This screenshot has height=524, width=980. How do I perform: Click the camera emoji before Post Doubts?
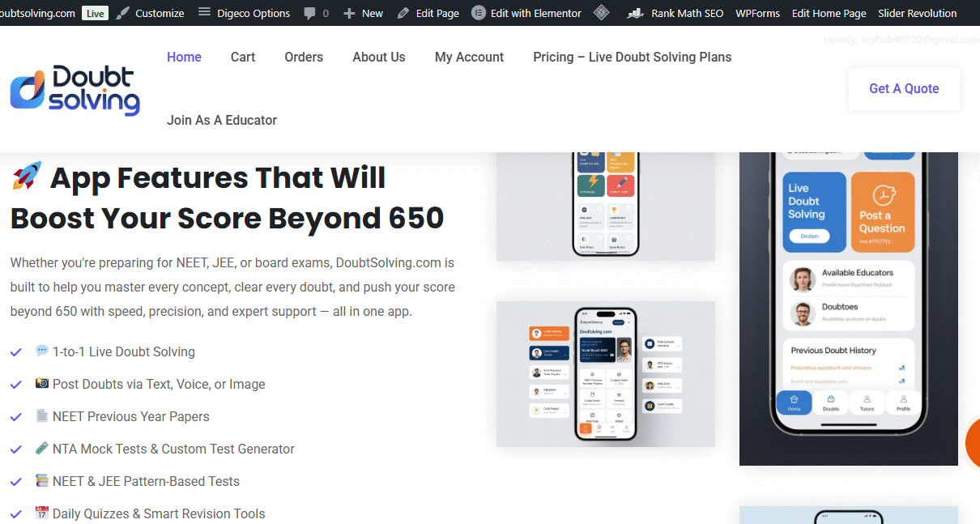[42, 383]
